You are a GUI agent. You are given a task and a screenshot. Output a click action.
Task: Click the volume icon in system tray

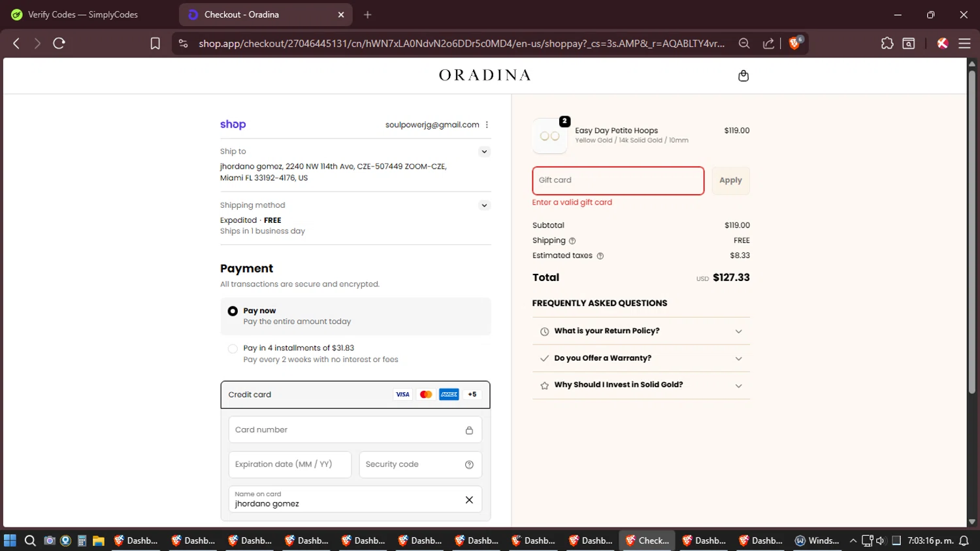tap(880, 541)
